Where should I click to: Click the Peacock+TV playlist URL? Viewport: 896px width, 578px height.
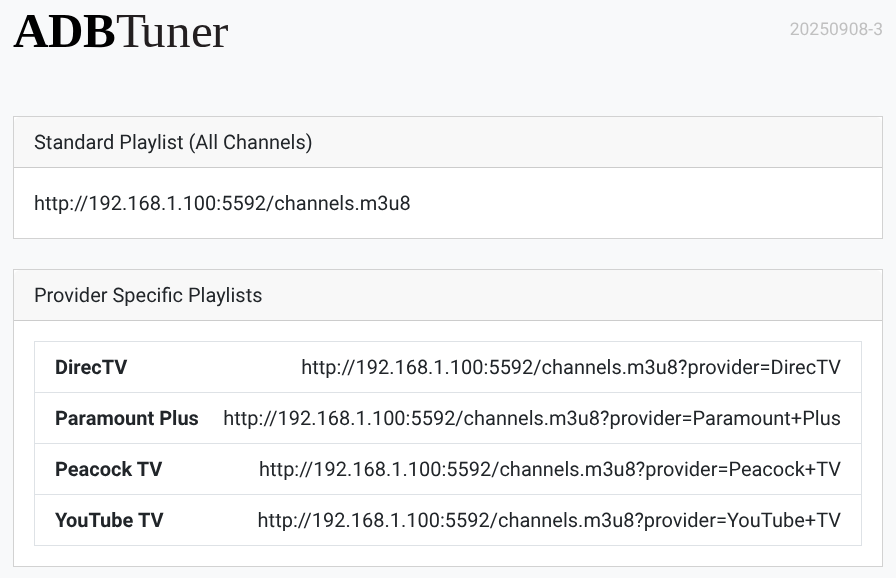[x=549, y=469]
